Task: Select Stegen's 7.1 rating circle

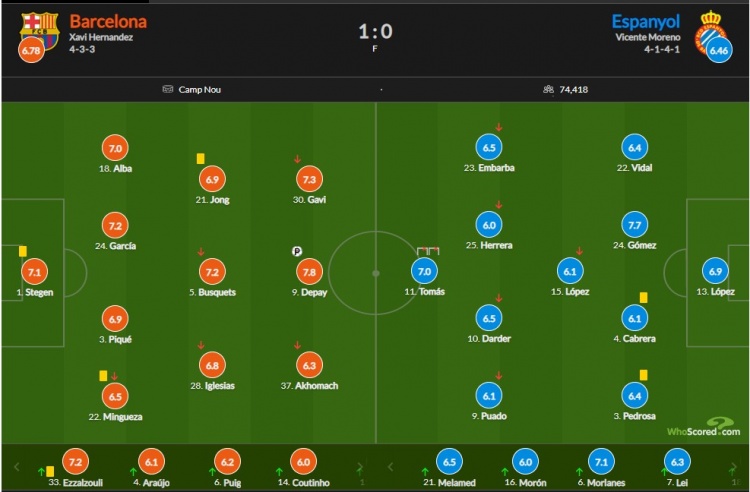Action: (x=34, y=272)
